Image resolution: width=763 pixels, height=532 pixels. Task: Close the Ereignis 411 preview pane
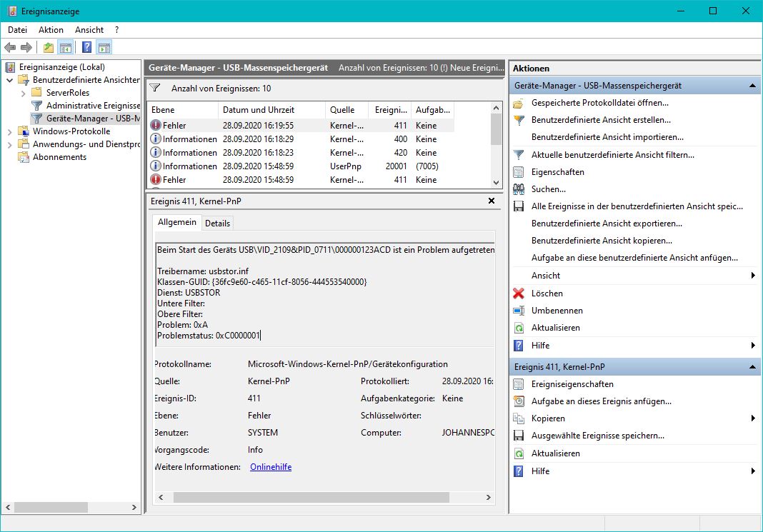(x=492, y=201)
